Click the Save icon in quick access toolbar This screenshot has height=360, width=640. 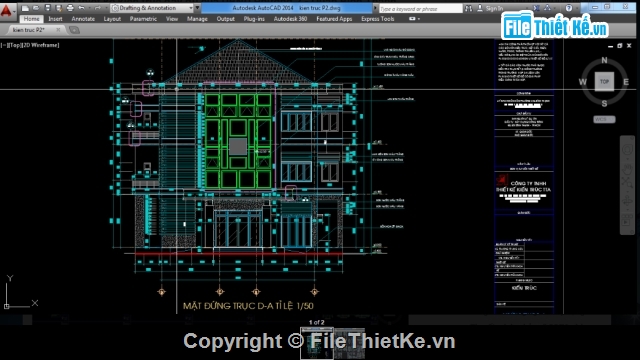[x=47, y=8]
